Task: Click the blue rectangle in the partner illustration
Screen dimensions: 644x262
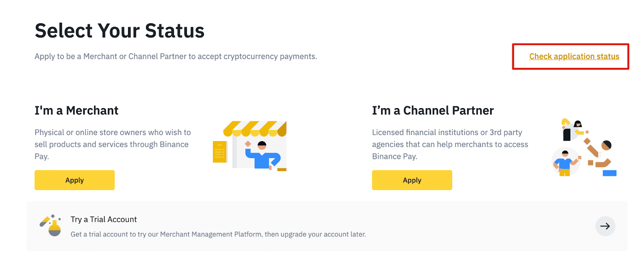Action: (609, 173)
